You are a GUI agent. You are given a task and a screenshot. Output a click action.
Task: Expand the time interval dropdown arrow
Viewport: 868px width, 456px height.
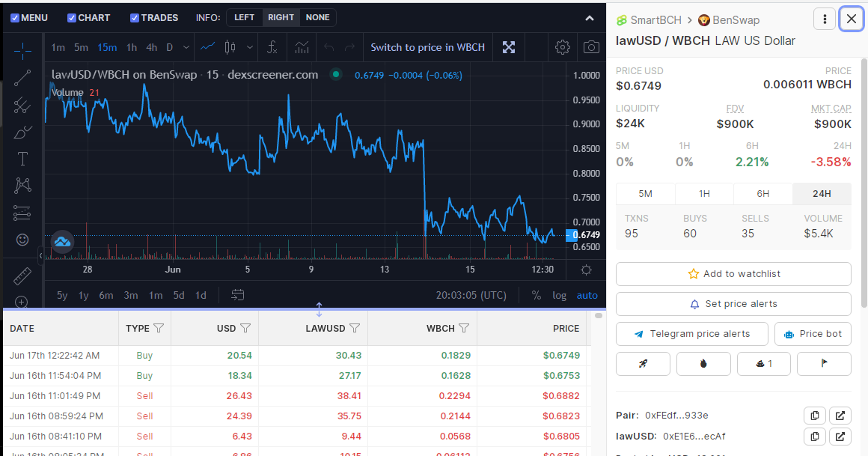(186, 48)
